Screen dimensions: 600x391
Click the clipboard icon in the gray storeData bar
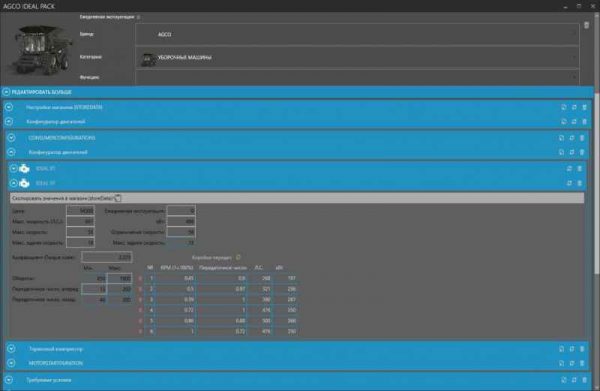coord(118,198)
